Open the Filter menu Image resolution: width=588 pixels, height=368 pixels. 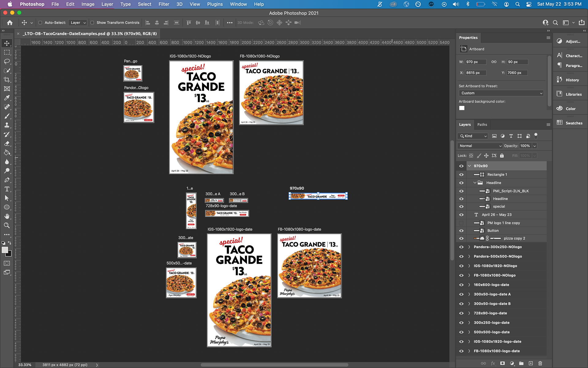pyautogui.click(x=164, y=4)
